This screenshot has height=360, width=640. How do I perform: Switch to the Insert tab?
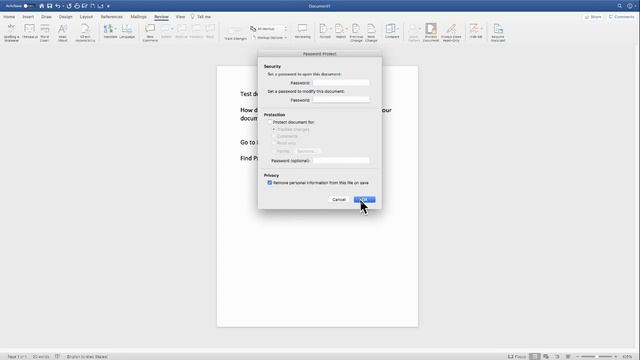point(28,17)
